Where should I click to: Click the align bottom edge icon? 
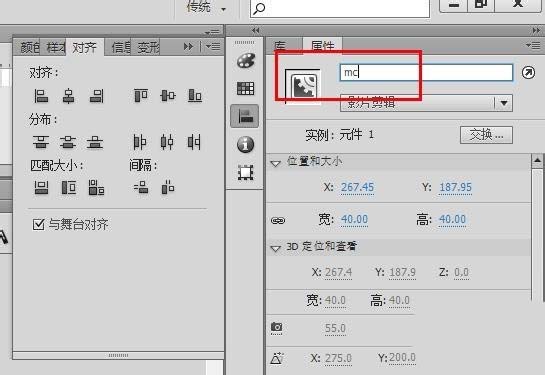tap(195, 95)
